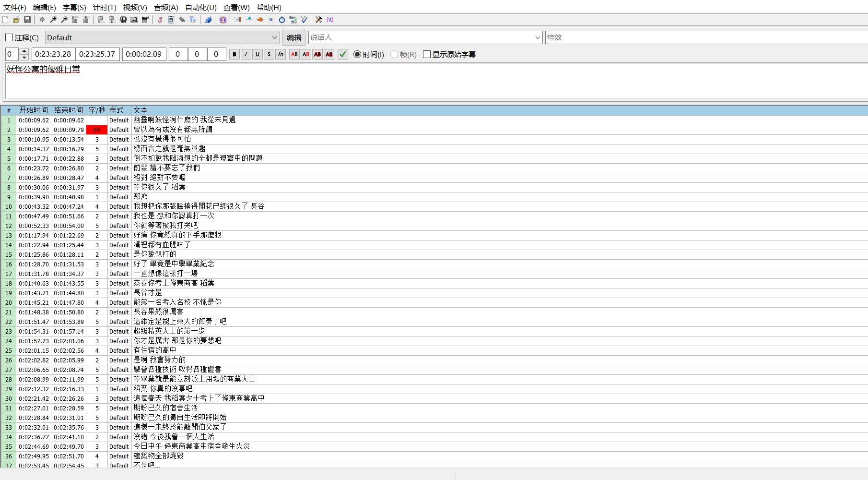Open the 自动化(U) menu
This screenshot has width=868, height=480.
(201, 8)
